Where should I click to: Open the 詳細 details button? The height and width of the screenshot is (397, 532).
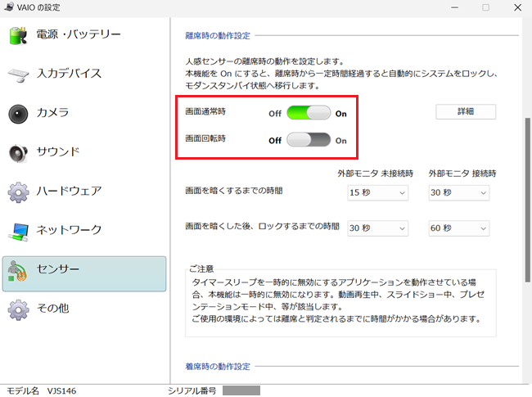coord(466,111)
